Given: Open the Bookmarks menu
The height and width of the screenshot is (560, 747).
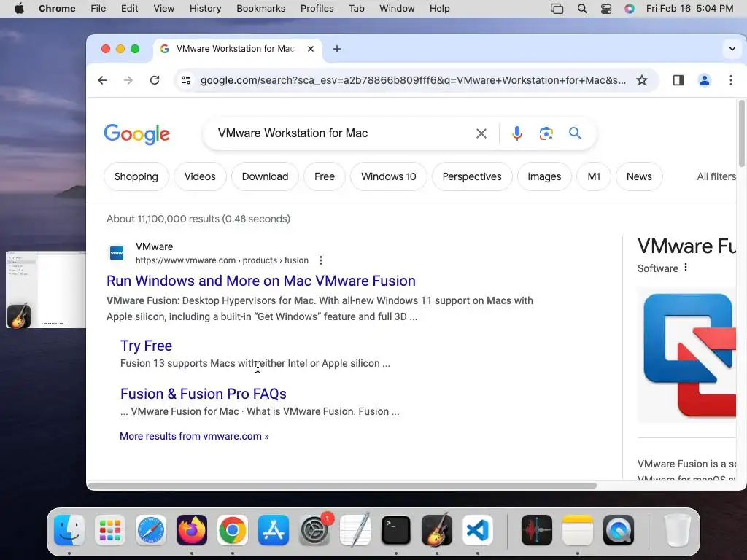Looking at the screenshot, I should click(260, 9).
